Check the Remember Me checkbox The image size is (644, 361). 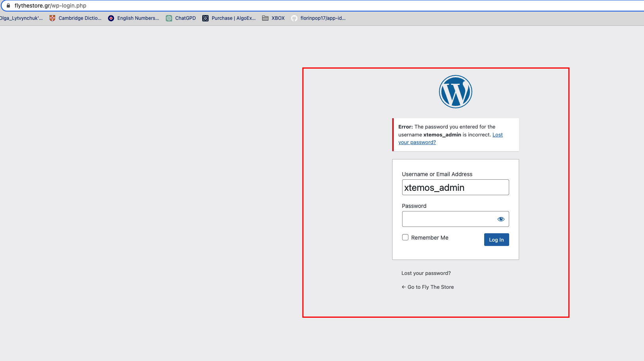click(x=405, y=237)
